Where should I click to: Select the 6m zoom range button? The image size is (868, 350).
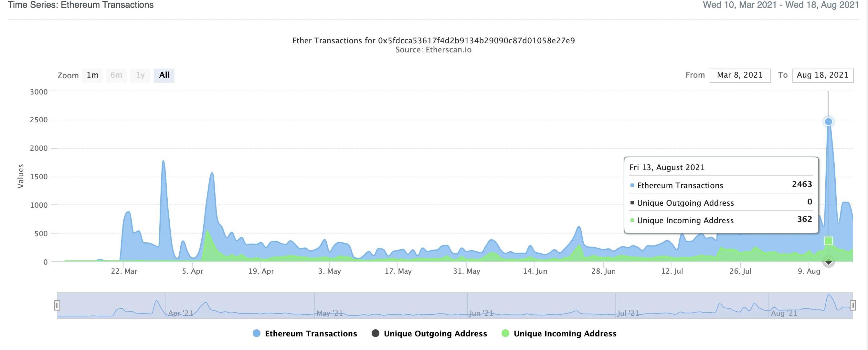pos(116,75)
